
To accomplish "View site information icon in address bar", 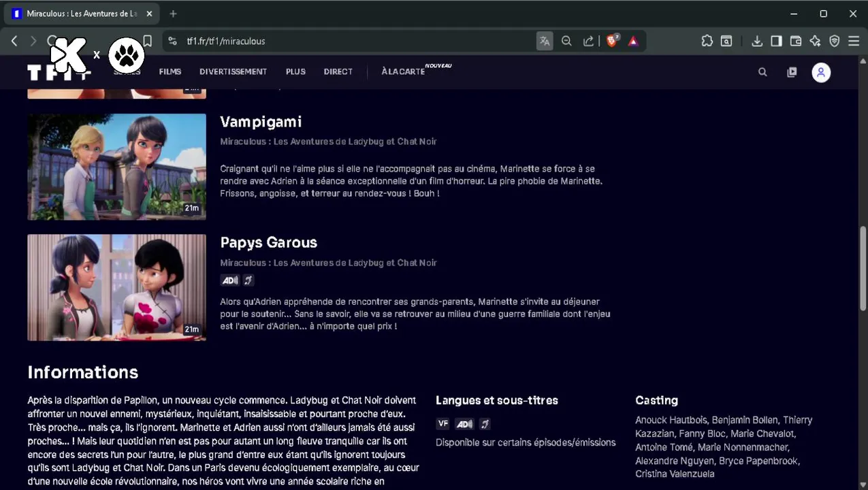I will [172, 41].
